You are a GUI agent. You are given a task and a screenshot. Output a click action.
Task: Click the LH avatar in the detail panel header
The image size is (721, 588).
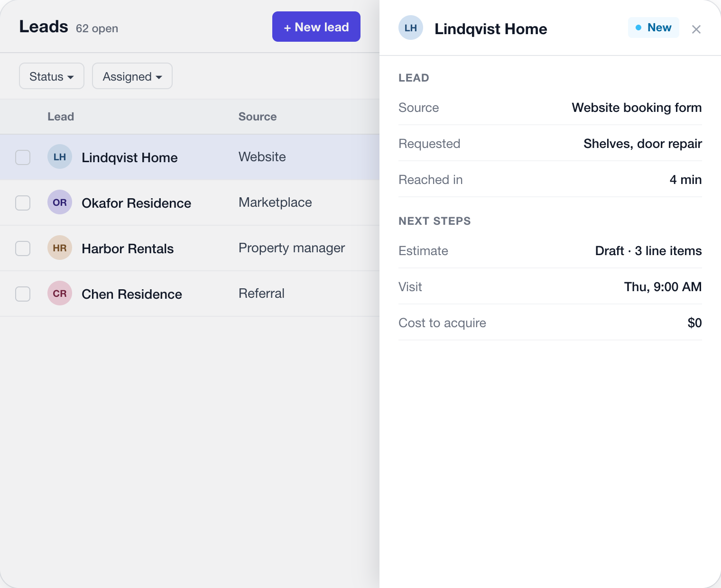tap(411, 28)
